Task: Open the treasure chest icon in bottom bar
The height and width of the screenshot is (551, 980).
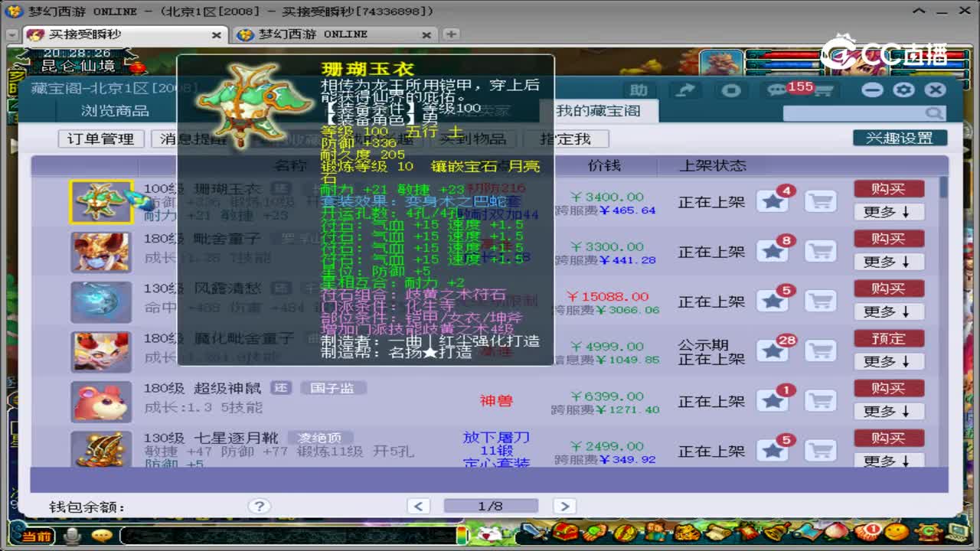Action: coord(566,533)
